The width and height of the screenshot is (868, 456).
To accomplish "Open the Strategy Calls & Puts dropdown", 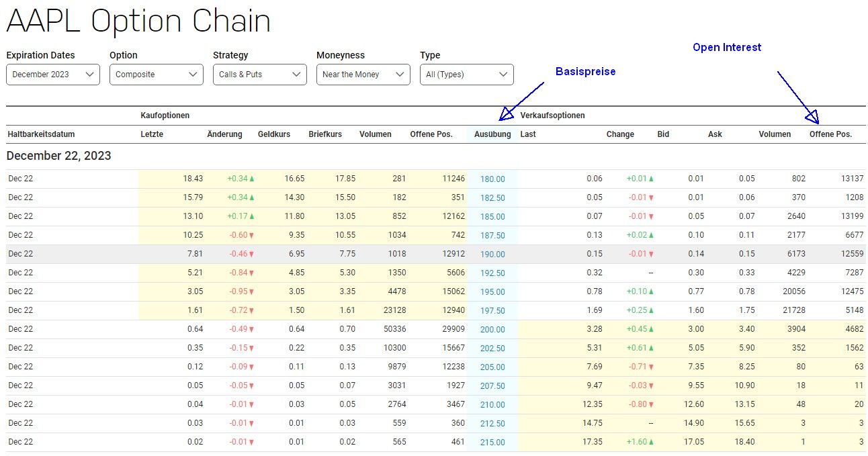I will click(x=260, y=75).
